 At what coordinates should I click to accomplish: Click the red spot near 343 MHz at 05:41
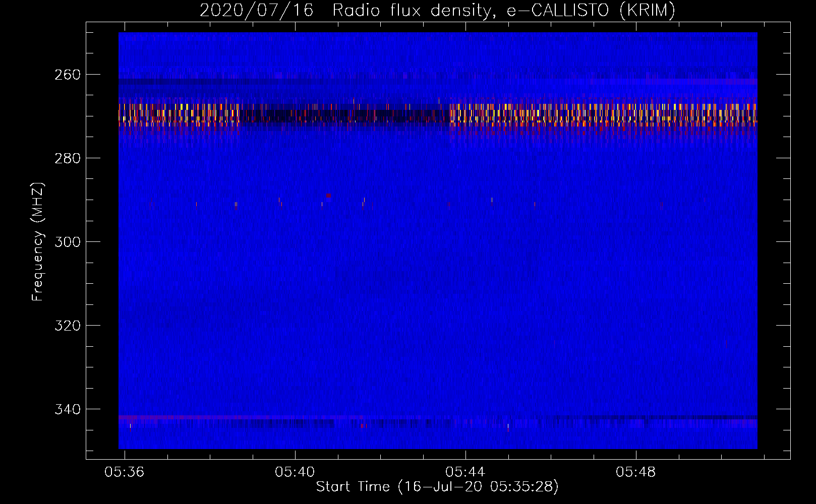[x=364, y=426]
